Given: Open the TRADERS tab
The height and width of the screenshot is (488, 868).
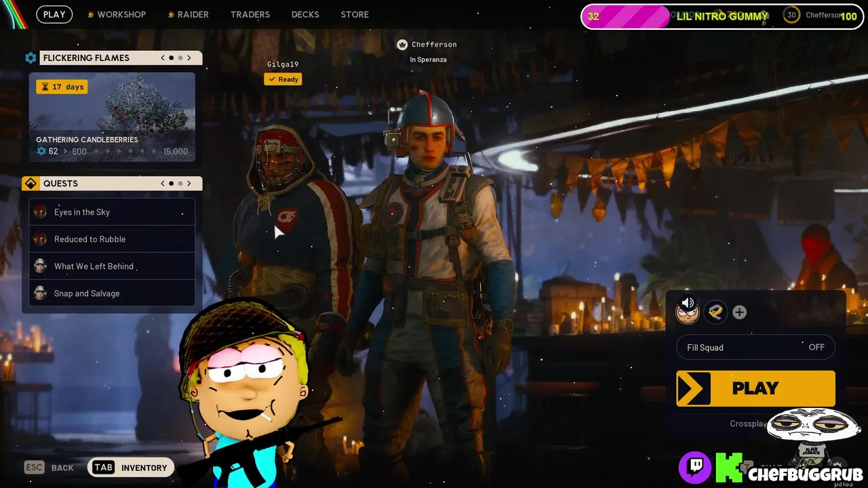Looking at the screenshot, I should coord(250,14).
